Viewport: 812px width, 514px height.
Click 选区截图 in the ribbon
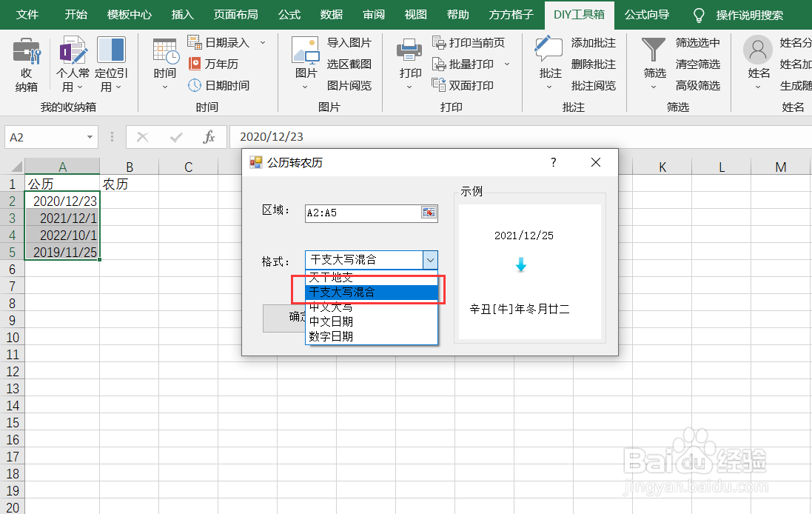(x=349, y=64)
